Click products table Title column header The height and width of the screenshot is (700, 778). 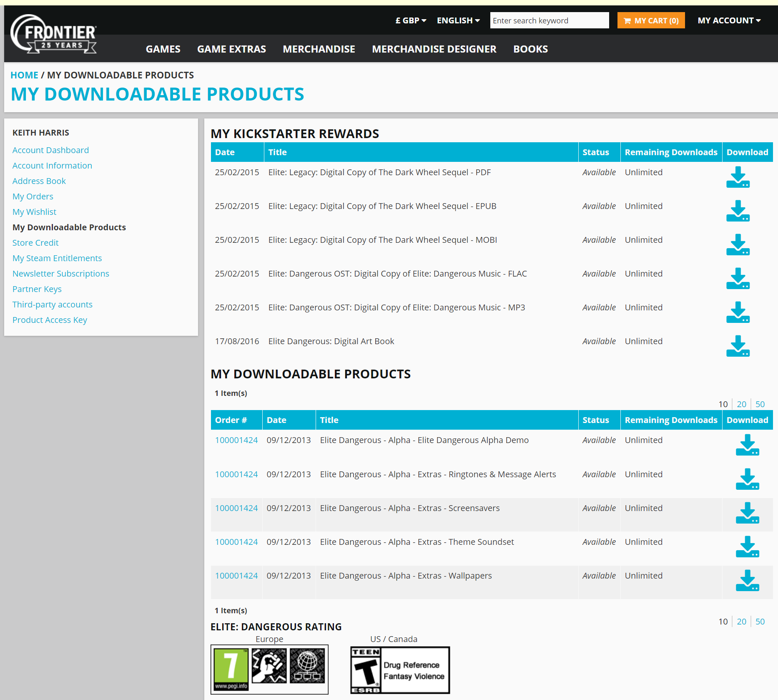pos(447,420)
